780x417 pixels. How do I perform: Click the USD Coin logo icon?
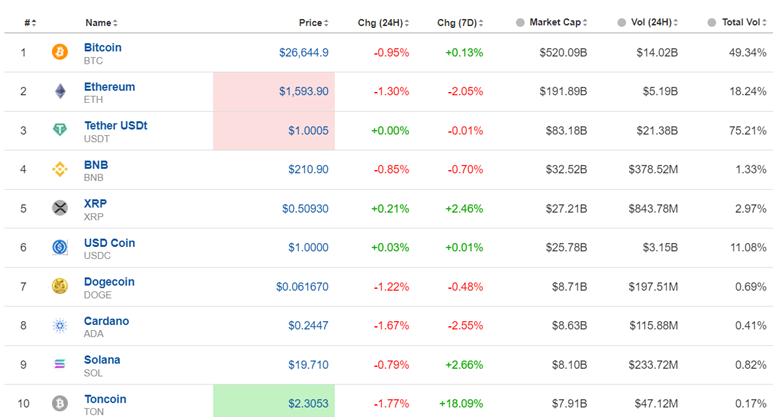[60, 247]
